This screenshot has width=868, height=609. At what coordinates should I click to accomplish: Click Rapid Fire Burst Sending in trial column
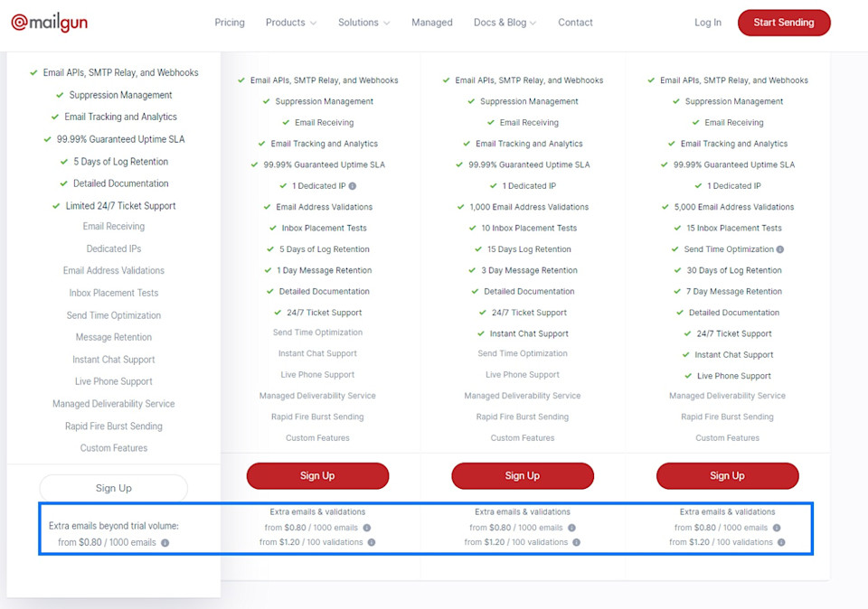tap(114, 426)
